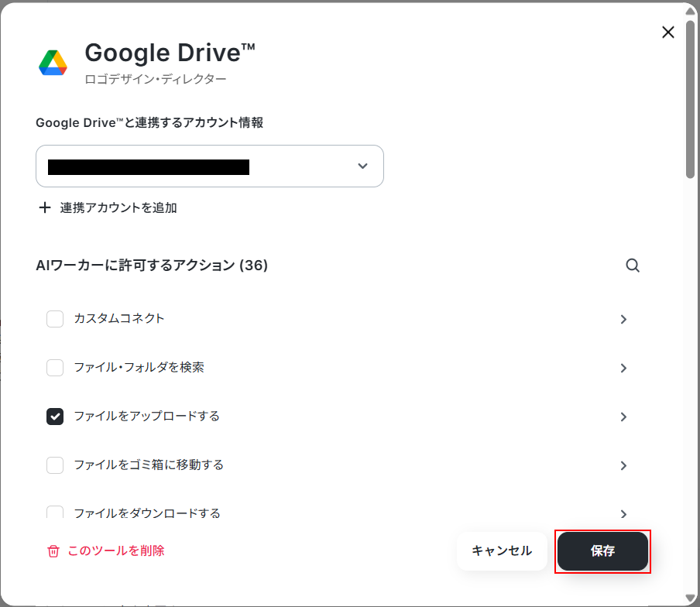Click scrollbar down arrow at bottom
This screenshot has width=700, height=607.
[690, 598]
